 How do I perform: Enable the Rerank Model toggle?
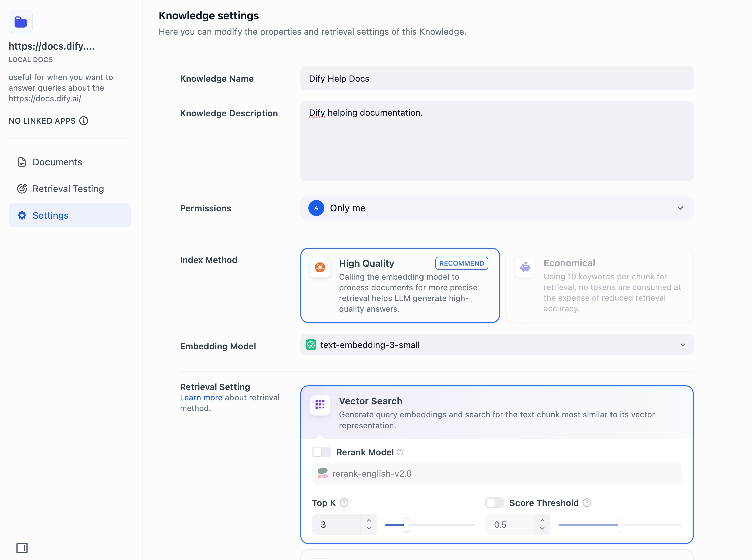(x=321, y=452)
